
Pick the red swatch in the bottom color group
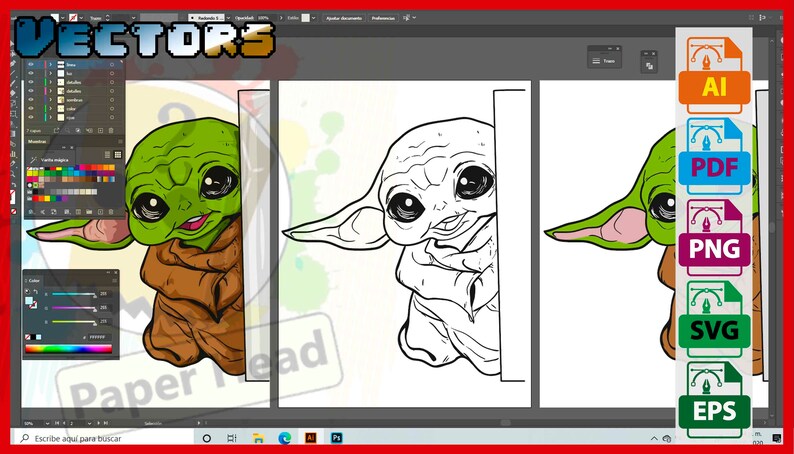35,198
